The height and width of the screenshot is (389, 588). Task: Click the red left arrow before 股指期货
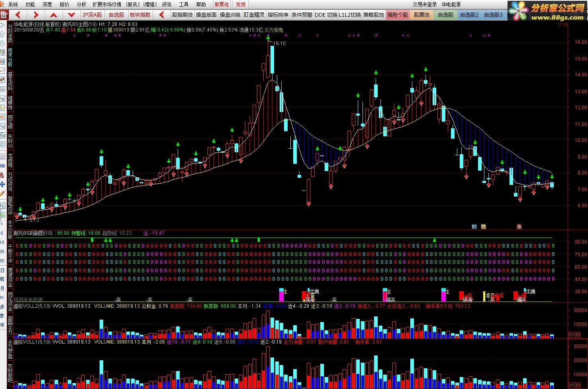[x=162, y=15]
